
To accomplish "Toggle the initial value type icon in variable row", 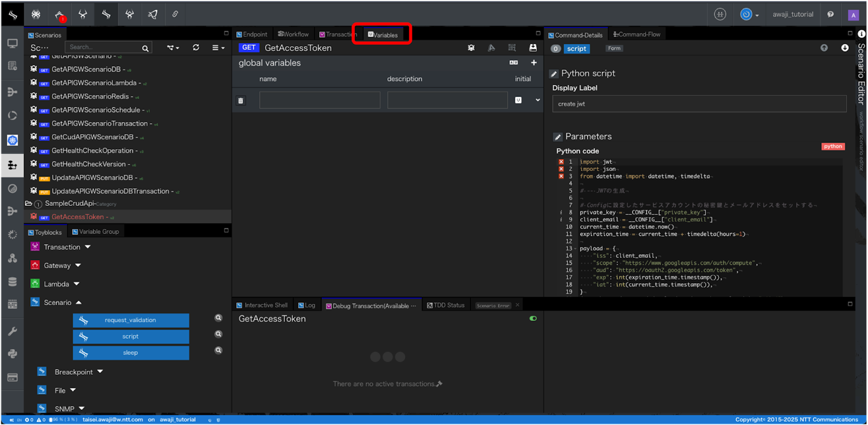I will coord(518,100).
